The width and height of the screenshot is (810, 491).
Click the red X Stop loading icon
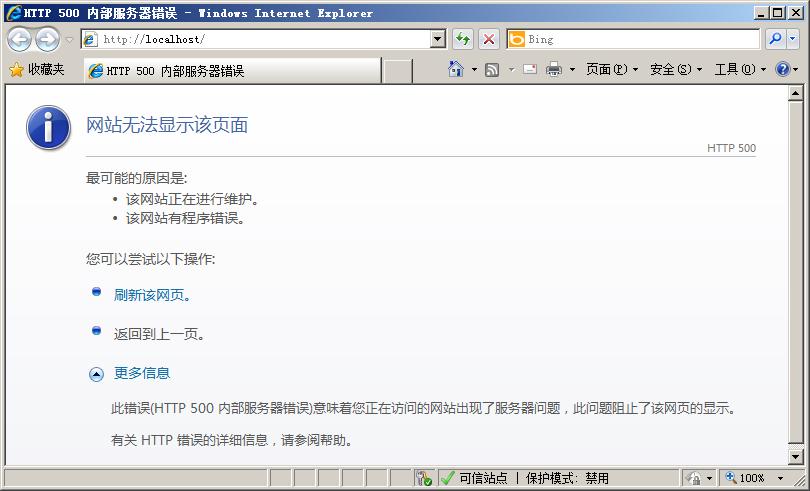pyautogui.click(x=489, y=39)
